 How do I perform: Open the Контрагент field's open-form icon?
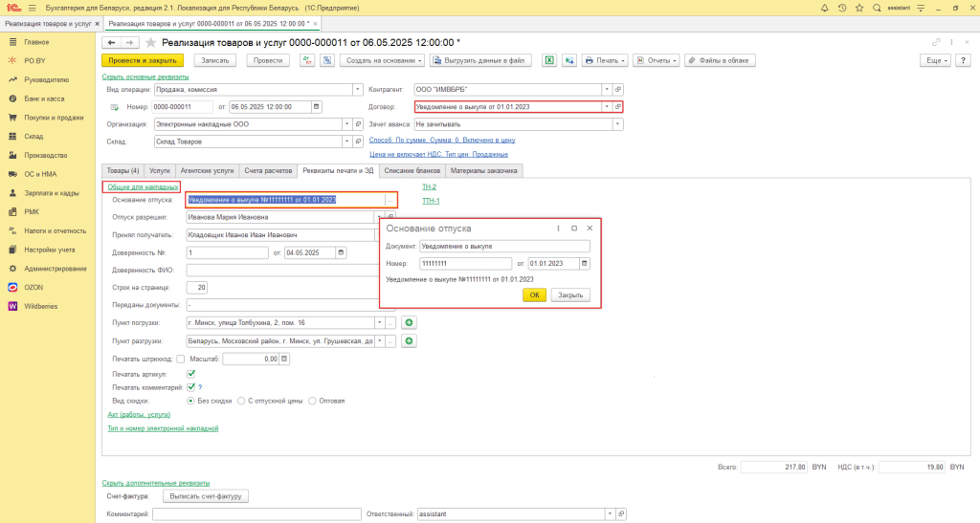pyautogui.click(x=618, y=89)
